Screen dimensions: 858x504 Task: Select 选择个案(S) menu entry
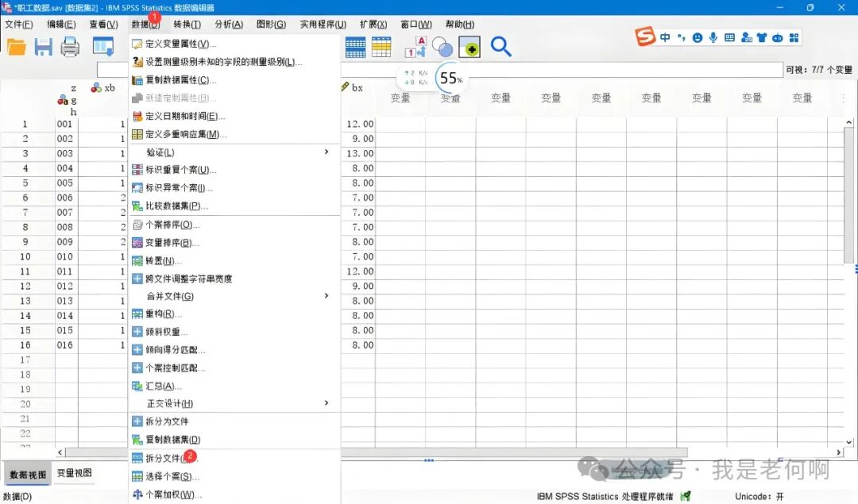(x=234, y=477)
